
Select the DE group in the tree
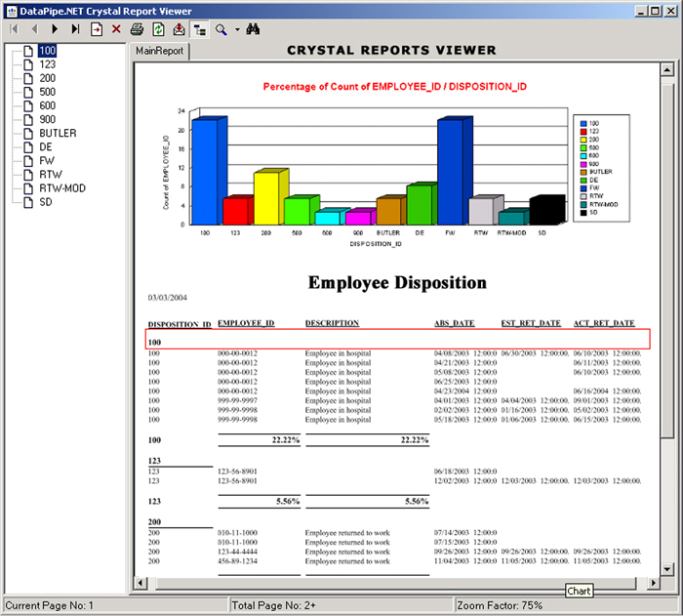click(x=46, y=146)
